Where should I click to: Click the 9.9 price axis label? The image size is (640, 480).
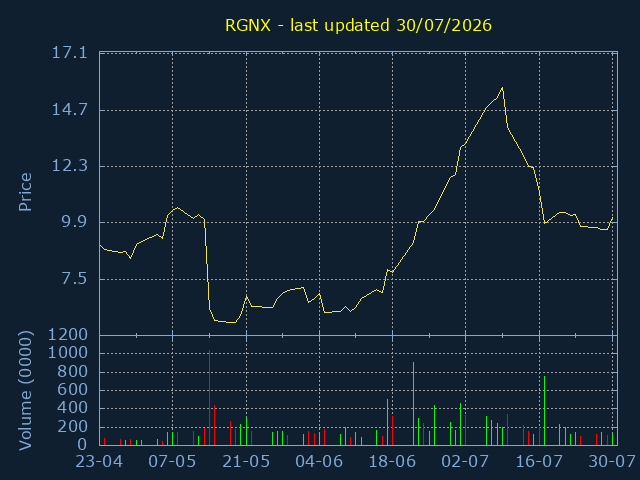pyautogui.click(x=74, y=222)
